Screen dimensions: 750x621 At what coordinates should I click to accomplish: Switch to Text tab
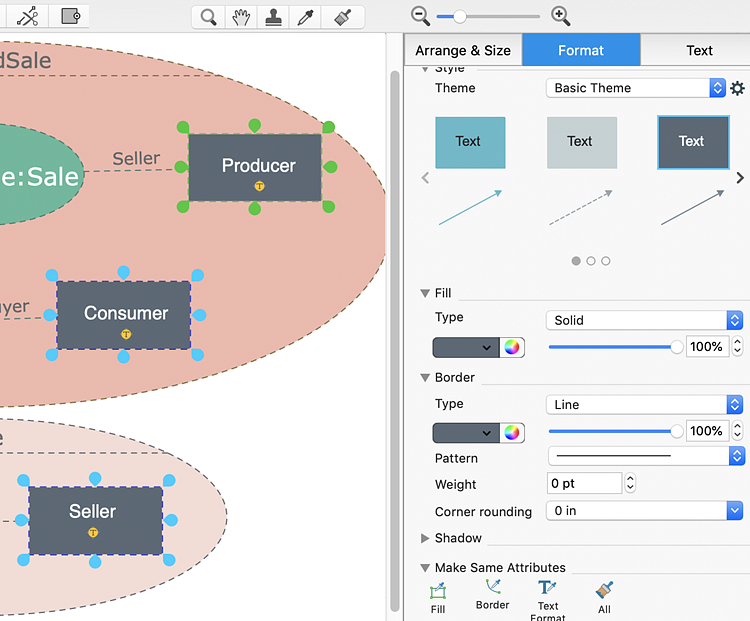pyautogui.click(x=699, y=50)
